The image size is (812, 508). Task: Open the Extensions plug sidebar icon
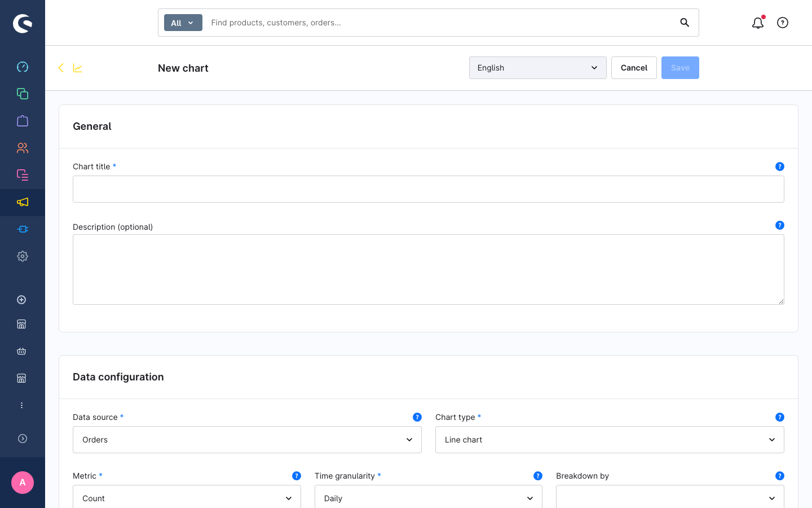click(23, 229)
